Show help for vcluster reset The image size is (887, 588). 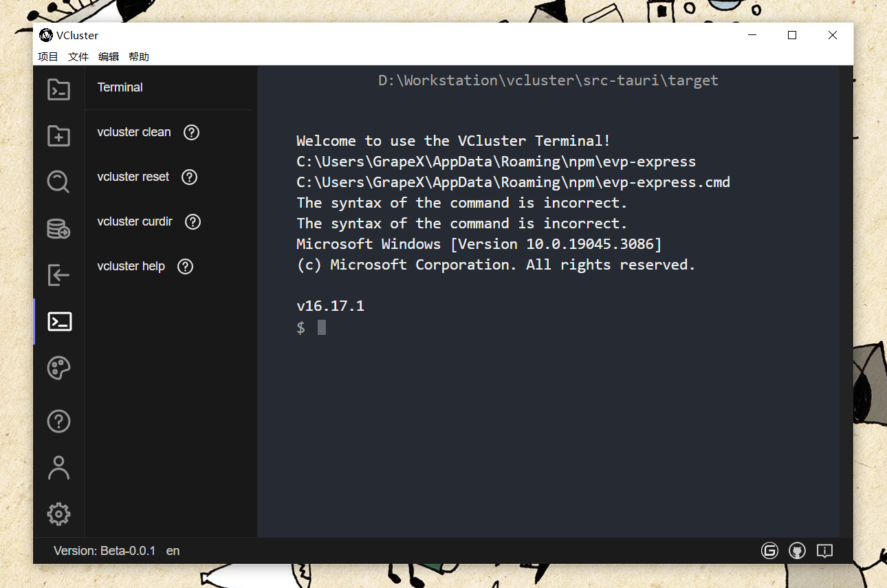click(190, 177)
